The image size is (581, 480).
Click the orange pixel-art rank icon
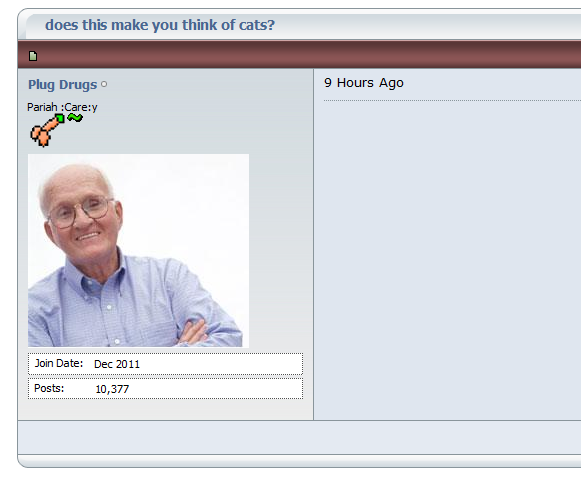pyautogui.click(x=47, y=130)
